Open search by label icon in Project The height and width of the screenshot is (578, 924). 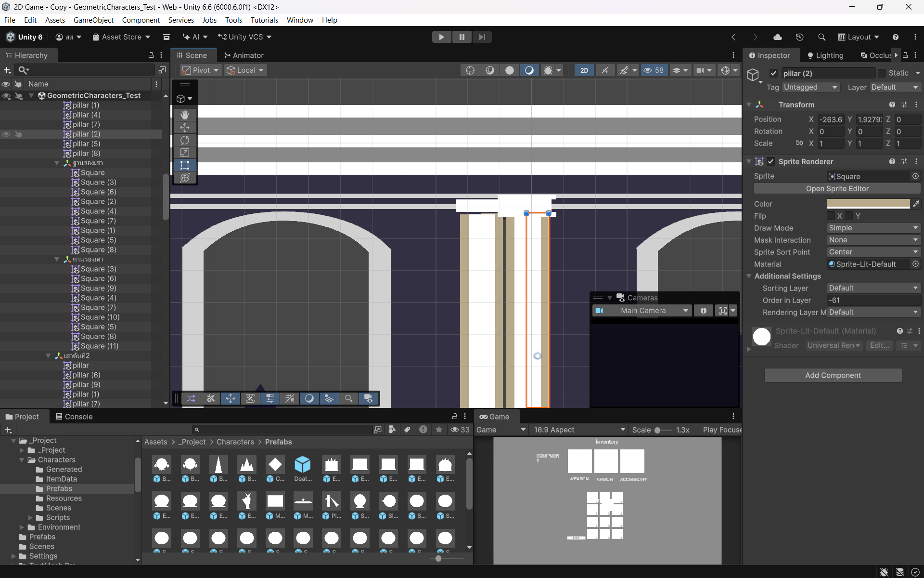[x=407, y=430]
